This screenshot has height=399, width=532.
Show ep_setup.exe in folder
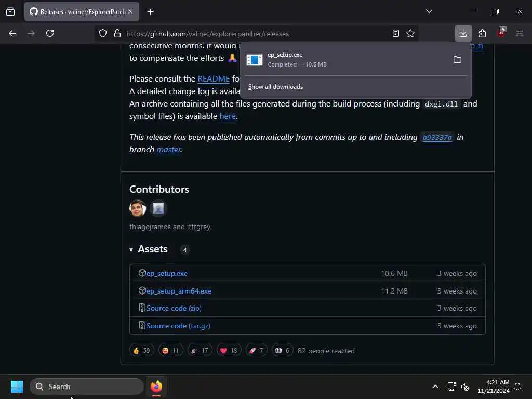point(457,60)
